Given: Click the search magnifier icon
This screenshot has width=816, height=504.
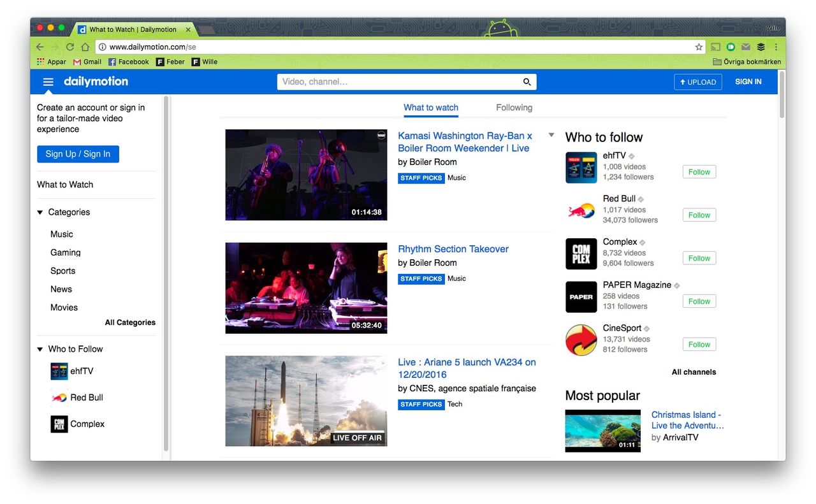Looking at the screenshot, I should point(527,82).
